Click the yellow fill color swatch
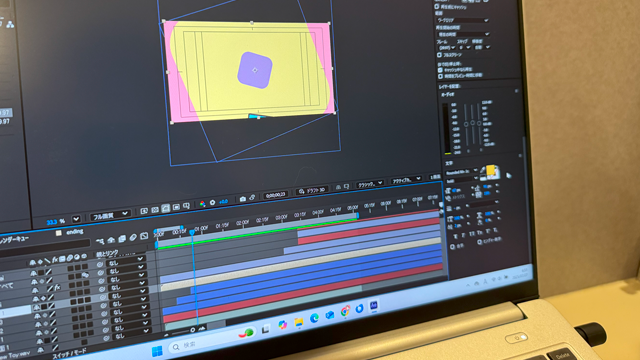The image size is (640, 360). [489, 171]
